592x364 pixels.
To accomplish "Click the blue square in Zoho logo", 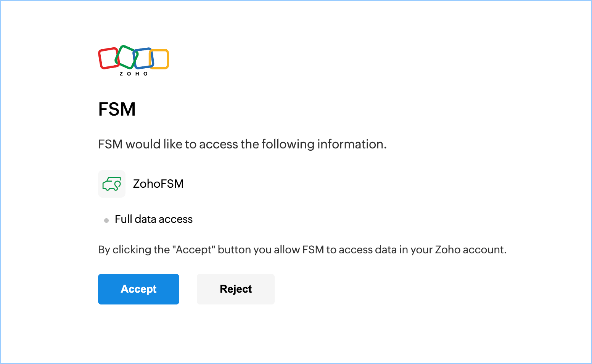I will pos(144,57).
